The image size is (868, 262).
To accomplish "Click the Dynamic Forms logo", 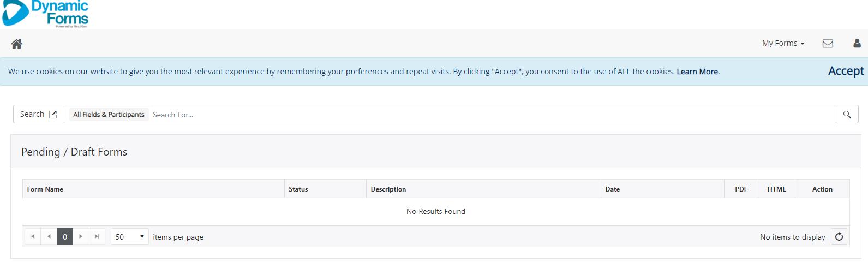I will pos(46,14).
